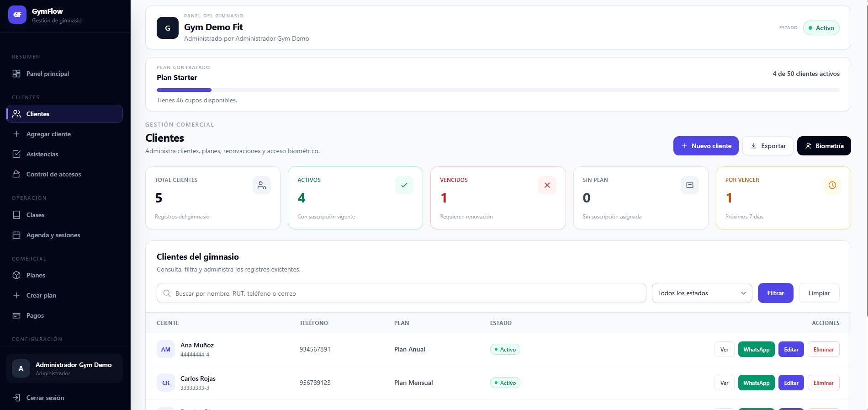Click the Pagos card icon
Image resolution: width=868 pixels, height=410 pixels.
pyautogui.click(x=16, y=315)
